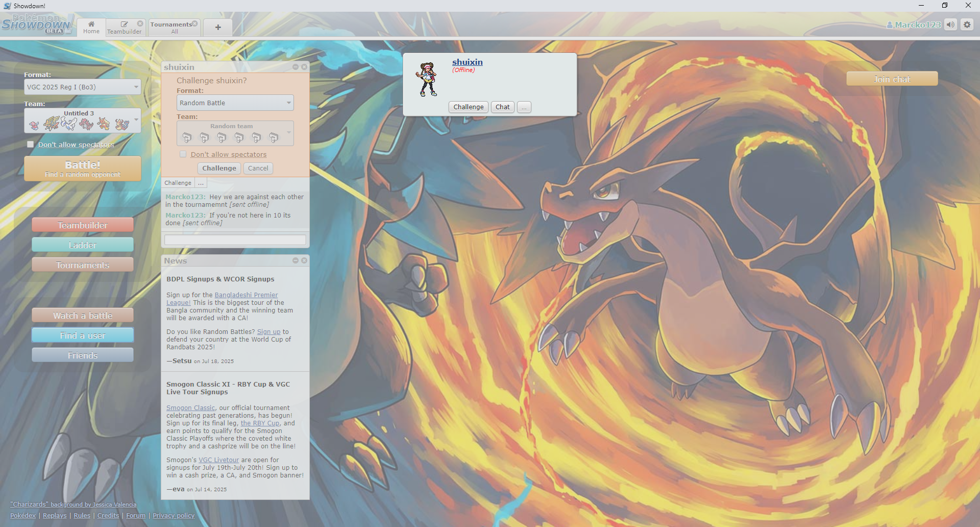This screenshot has width=980, height=527.
Task: Toggle main Don't allow spectators checkbox
Action: coord(31,145)
